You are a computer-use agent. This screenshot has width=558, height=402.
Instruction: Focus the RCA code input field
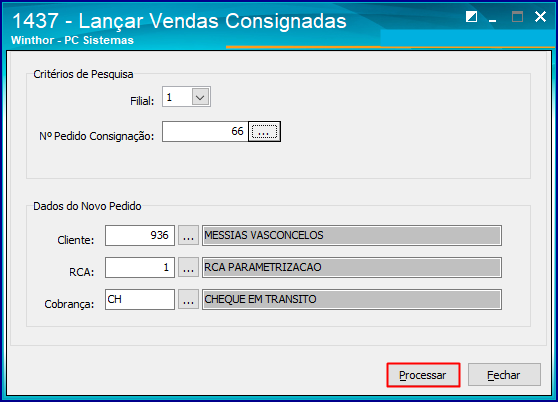tap(140, 267)
